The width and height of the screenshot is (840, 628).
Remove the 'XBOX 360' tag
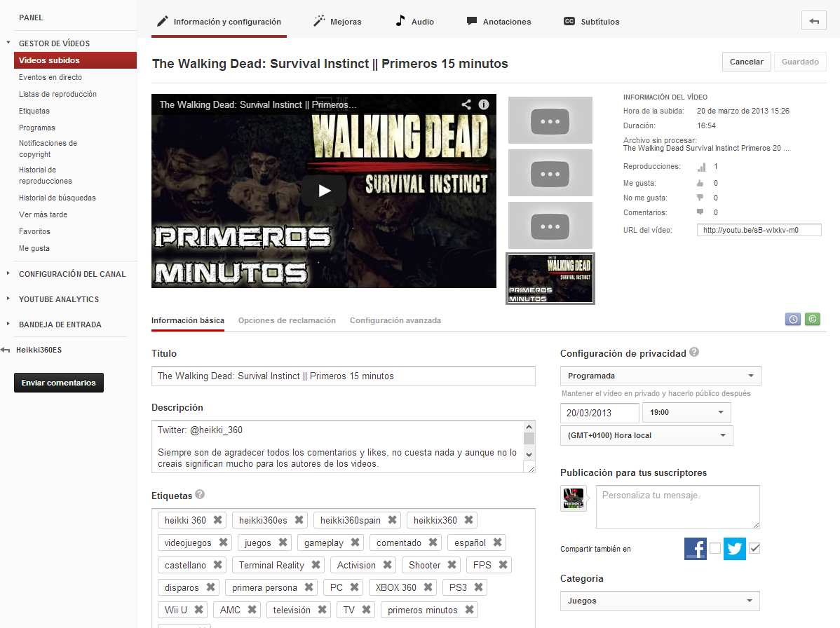428,587
